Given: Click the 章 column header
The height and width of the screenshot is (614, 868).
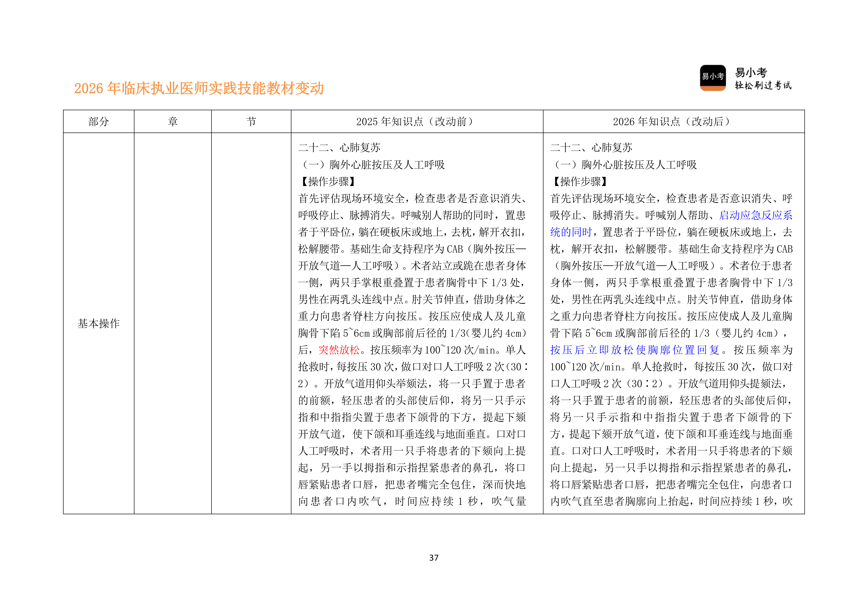Looking at the screenshot, I should [x=173, y=121].
